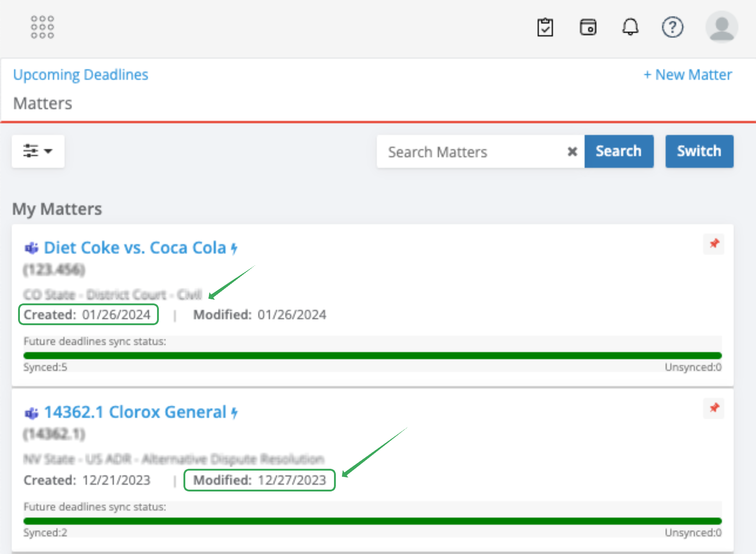The image size is (756, 554).
Task: Unpin the Diet Coke vs. Coca Cola matter
Action: [714, 244]
